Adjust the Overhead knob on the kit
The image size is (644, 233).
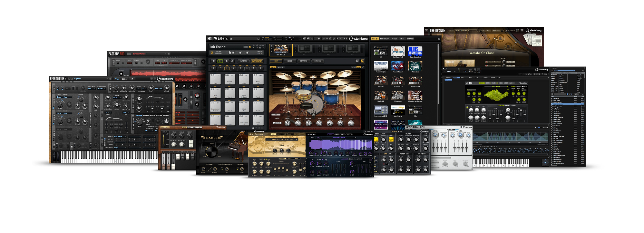298,123
